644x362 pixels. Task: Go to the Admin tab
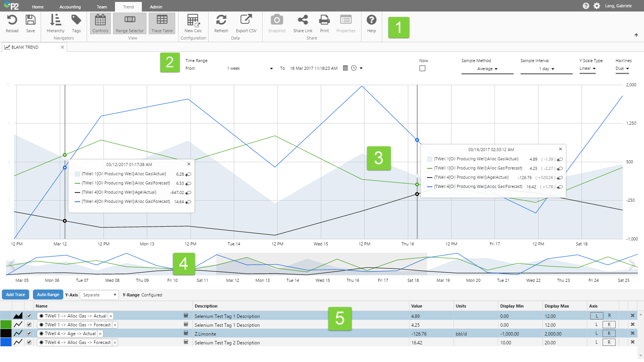(156, 7)
